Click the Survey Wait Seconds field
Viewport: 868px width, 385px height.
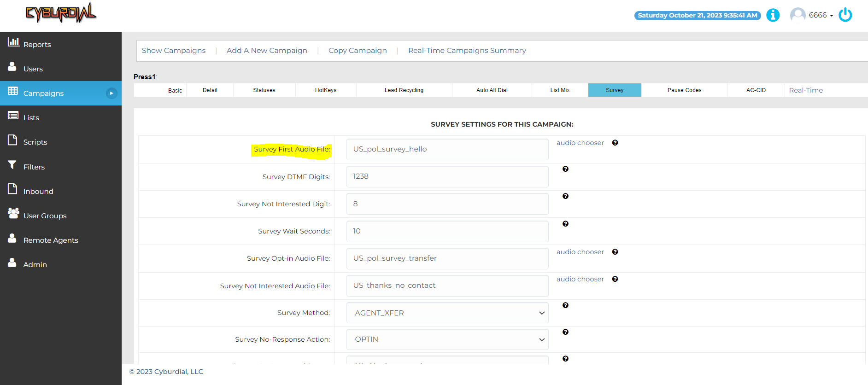tap(447, 231)
